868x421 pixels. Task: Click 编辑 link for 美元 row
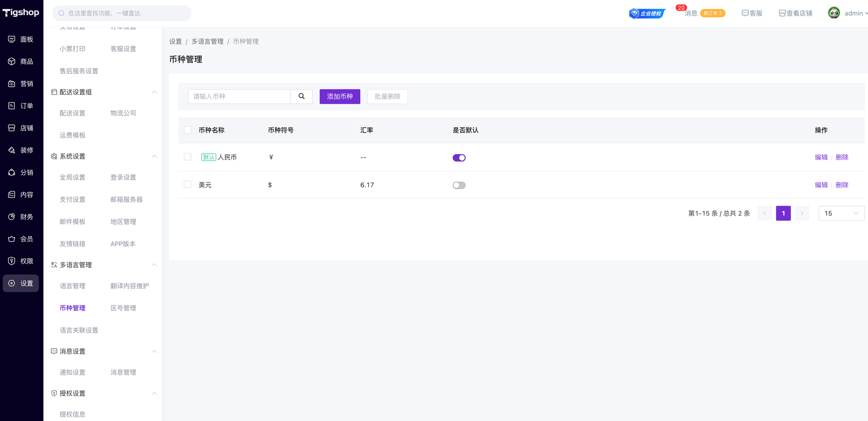point(821,185)
